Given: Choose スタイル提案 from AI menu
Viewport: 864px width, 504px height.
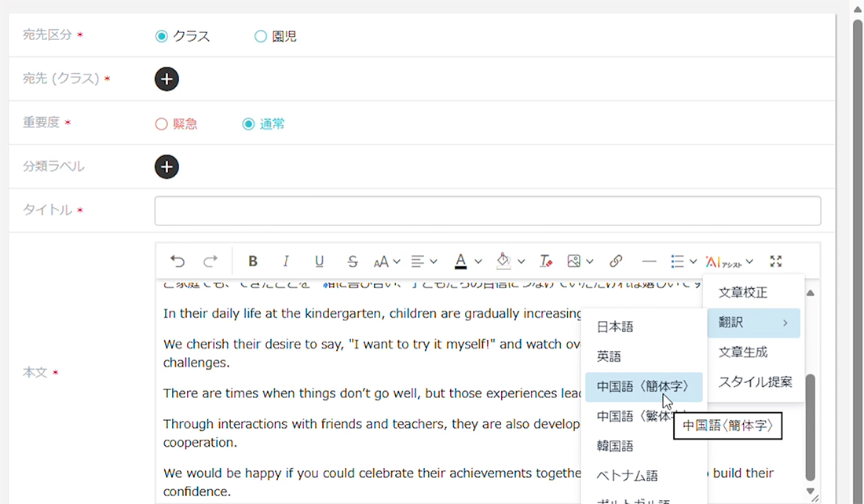Looking at the screenshot, I should tap(753, 382).
